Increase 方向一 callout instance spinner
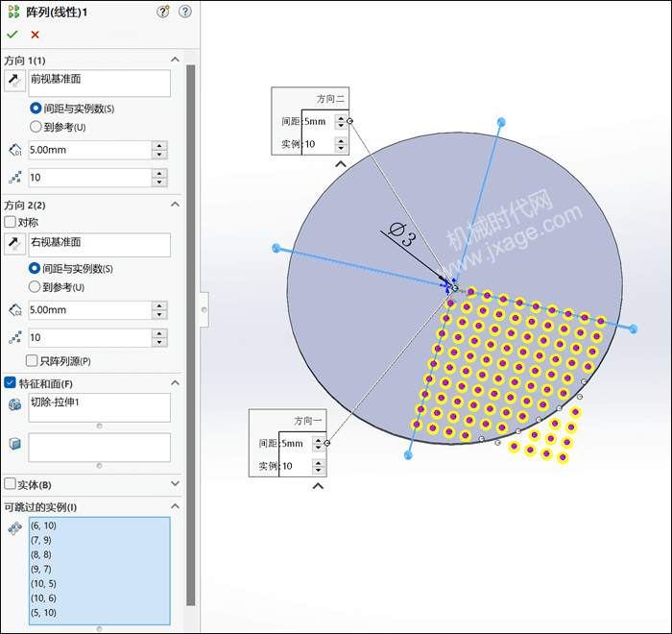The height and width of the screenshot is (634, 672). (x=319, y=462)
